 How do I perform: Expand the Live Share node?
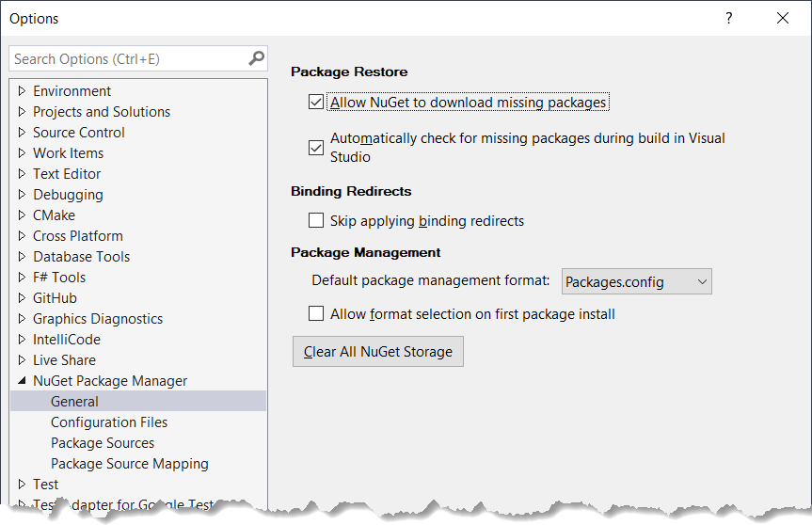[22, 360]
